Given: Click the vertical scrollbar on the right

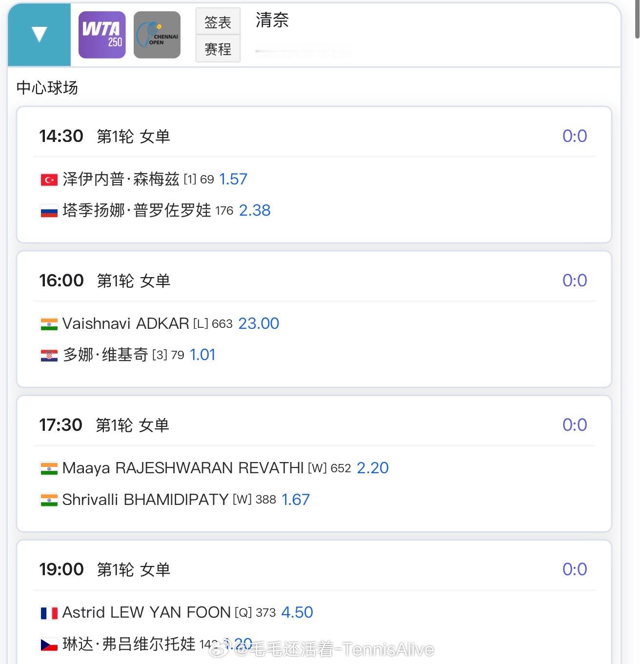Looking at the screenshot, I should pyautogui.click(x=637, y=20).
